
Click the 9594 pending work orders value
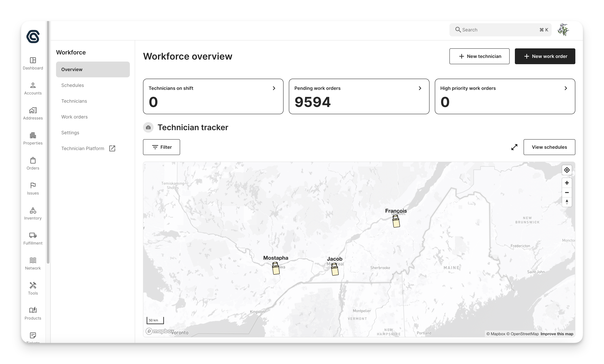(313, 102)
